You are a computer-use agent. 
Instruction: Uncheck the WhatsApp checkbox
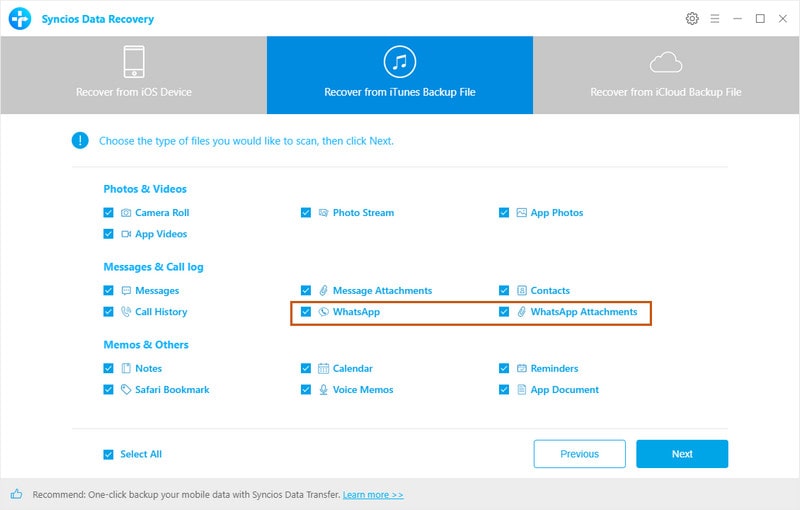point(306,312)
